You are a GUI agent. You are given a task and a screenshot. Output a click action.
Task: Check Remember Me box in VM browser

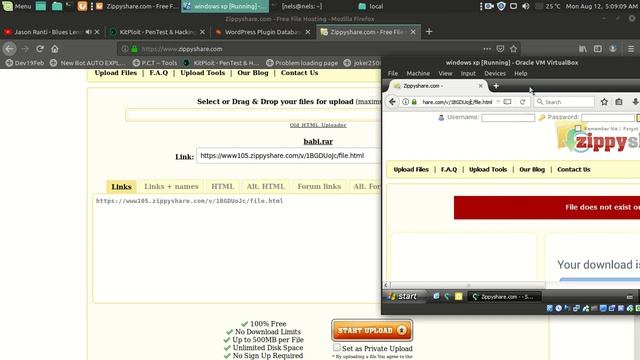point(578,128)
